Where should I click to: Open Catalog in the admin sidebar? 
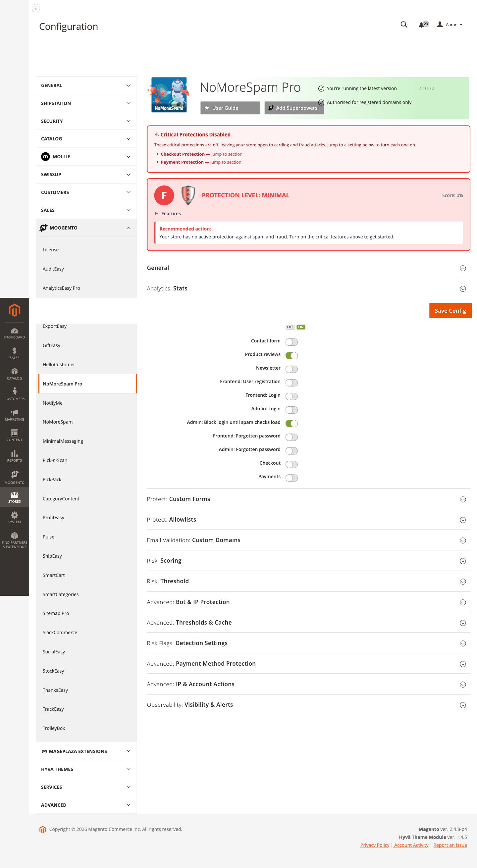pyautogui.click(x=15, y=374)
